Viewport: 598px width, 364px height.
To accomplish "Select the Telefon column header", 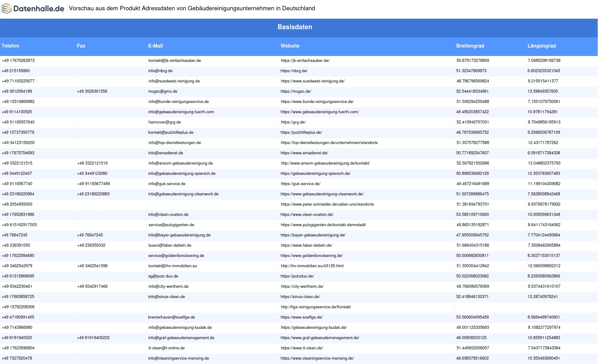I will tap(10, 46).
